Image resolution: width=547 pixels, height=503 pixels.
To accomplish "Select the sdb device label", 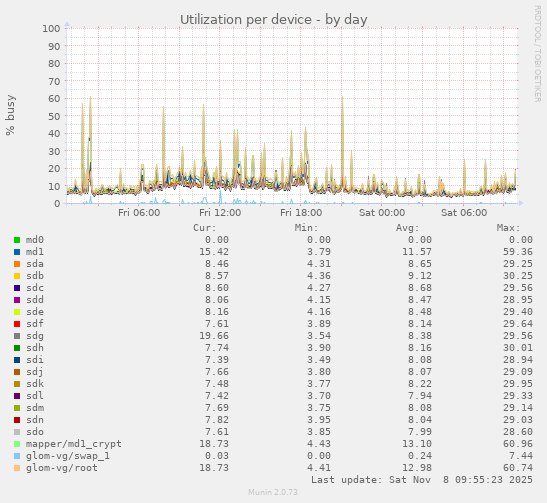I will pos(35,276).
